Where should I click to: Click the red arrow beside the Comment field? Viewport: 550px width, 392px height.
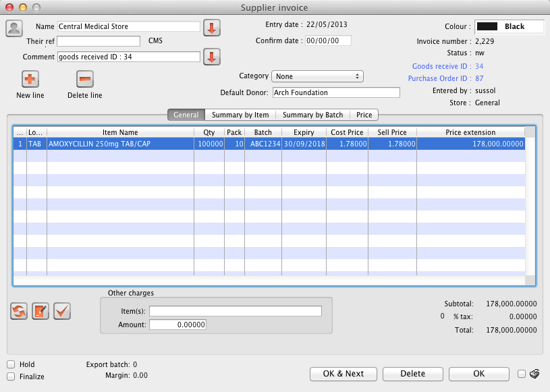point(212,57)
